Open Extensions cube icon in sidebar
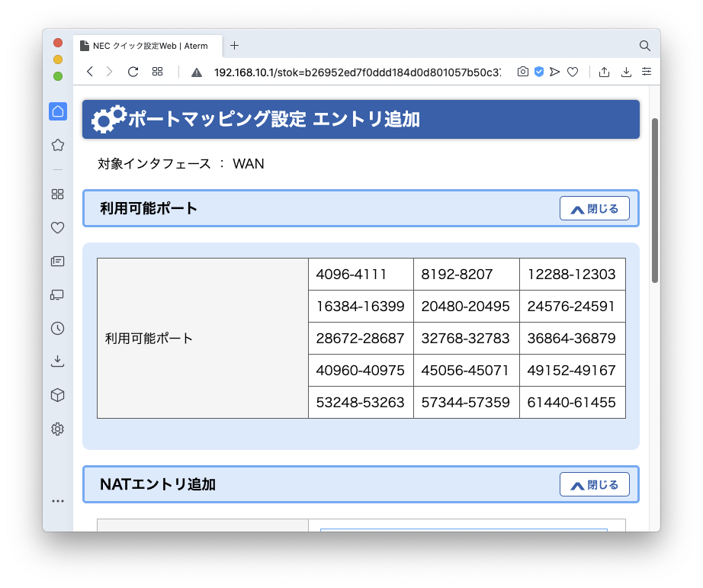 (x=58, y=395)
